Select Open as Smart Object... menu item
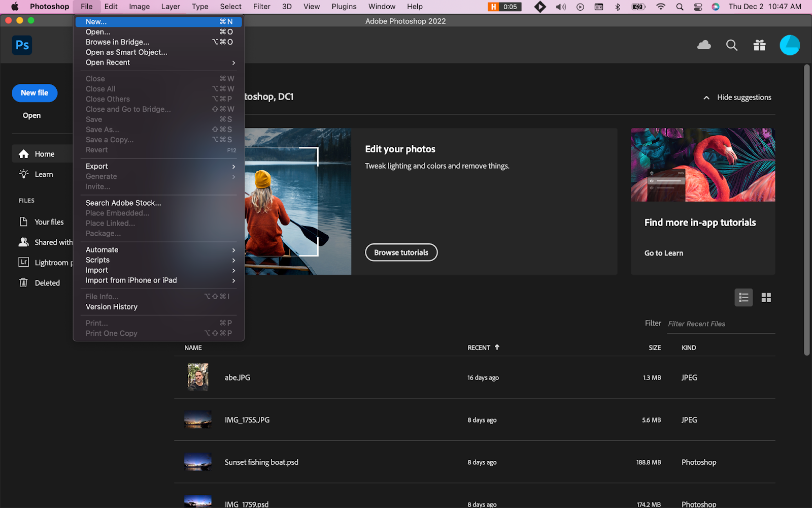The image size is (812, 508). [x=159, y=52]
